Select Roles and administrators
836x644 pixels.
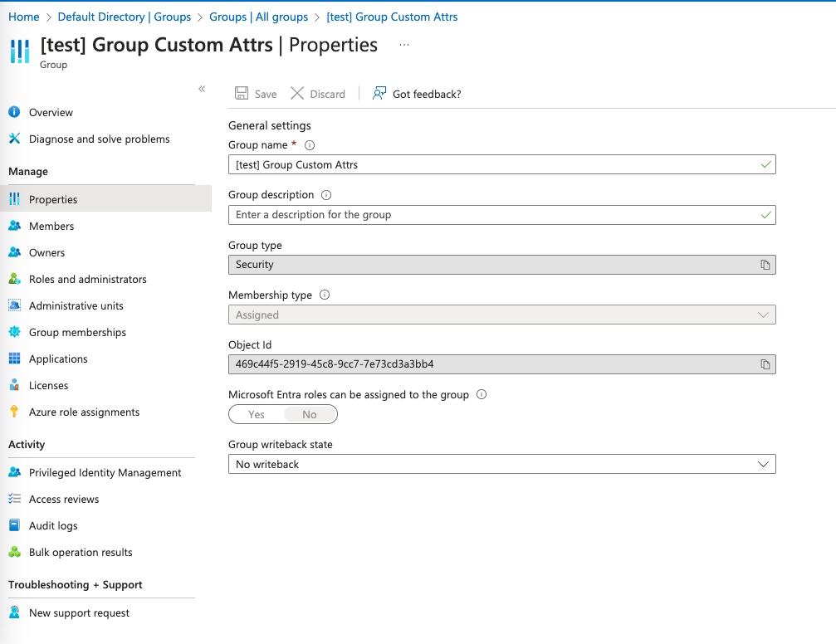click(x=86, y=279)
